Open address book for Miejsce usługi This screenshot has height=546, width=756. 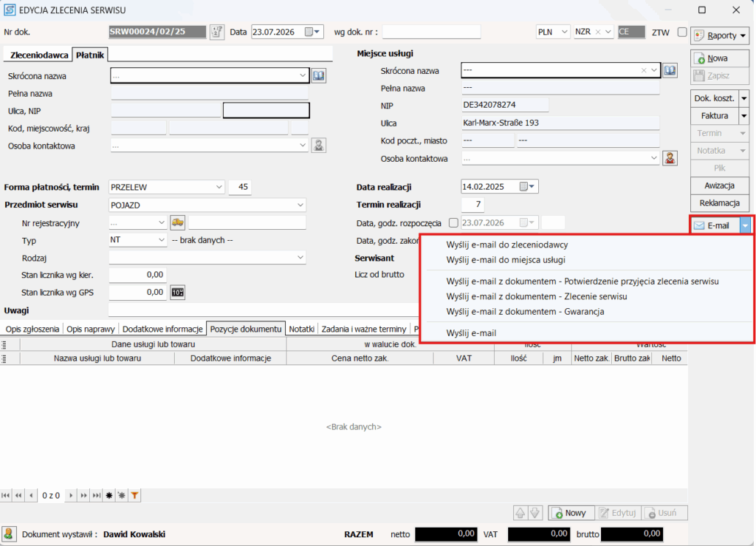pos(670,70)
